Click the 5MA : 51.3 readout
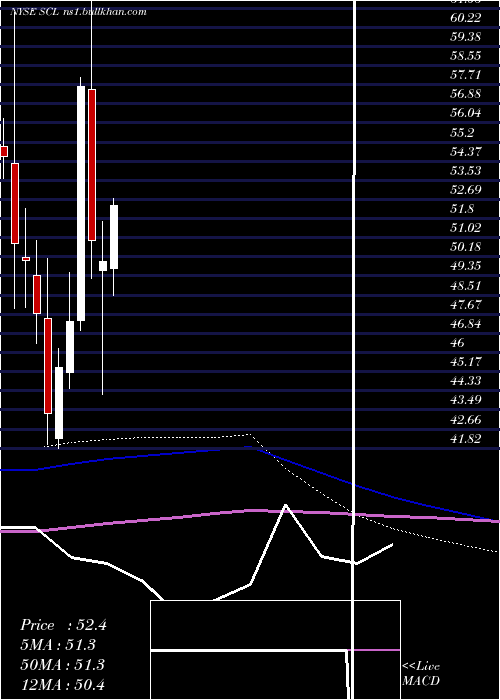 (x=58, y=645)
